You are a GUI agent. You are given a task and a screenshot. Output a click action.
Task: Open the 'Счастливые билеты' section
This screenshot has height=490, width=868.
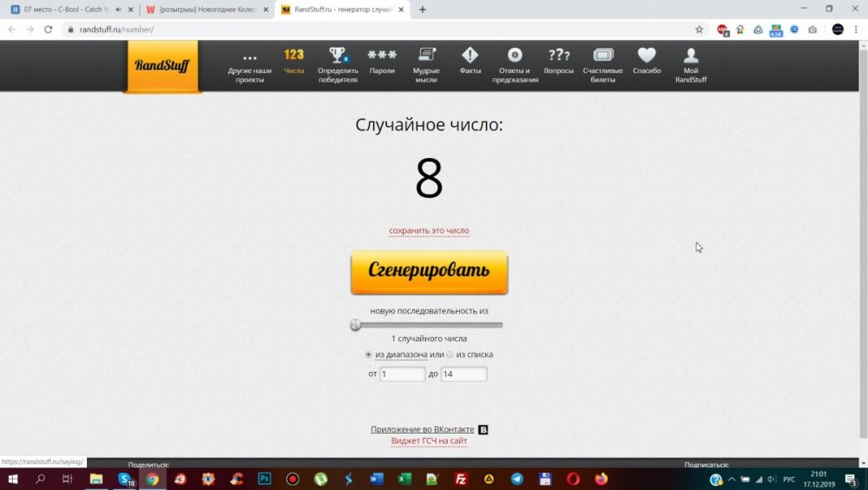point(603,66)
